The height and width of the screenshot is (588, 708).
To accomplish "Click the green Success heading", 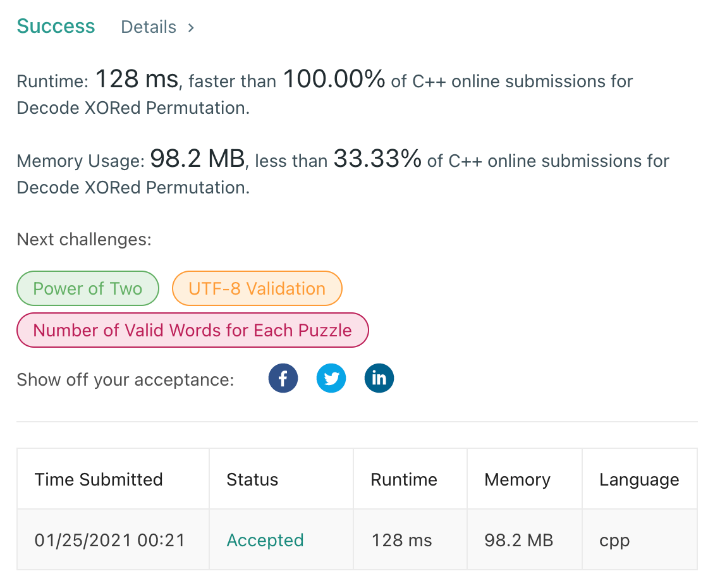I will [x=56, y=27].
